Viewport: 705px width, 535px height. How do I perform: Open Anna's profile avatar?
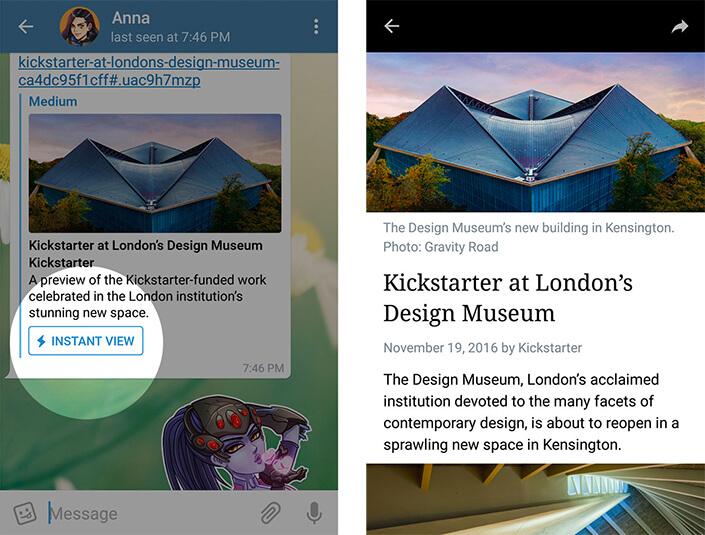(80, 27)
